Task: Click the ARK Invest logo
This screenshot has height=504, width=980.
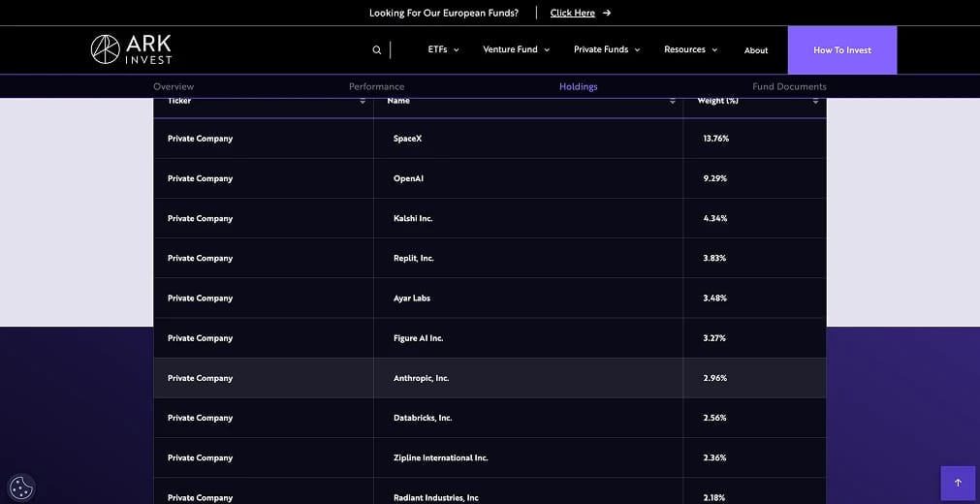Action: (x=131, y=49)
